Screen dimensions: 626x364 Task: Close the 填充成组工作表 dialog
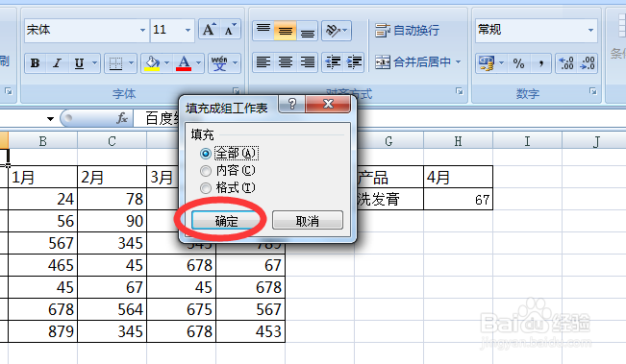pyautogui.click(x=328, y=104)
